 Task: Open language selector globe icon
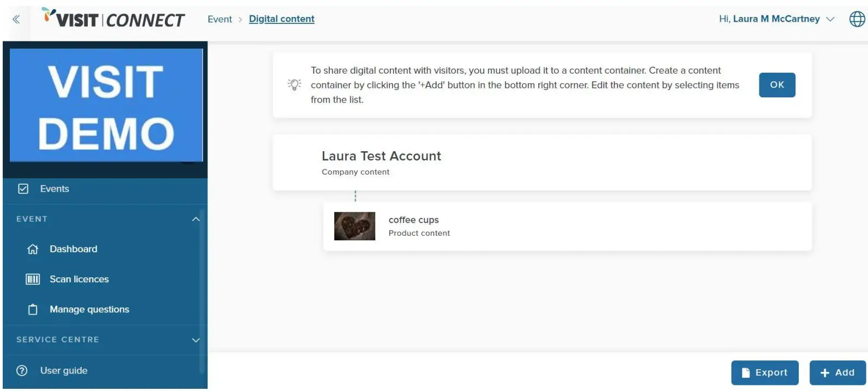(x=857, y=19)
